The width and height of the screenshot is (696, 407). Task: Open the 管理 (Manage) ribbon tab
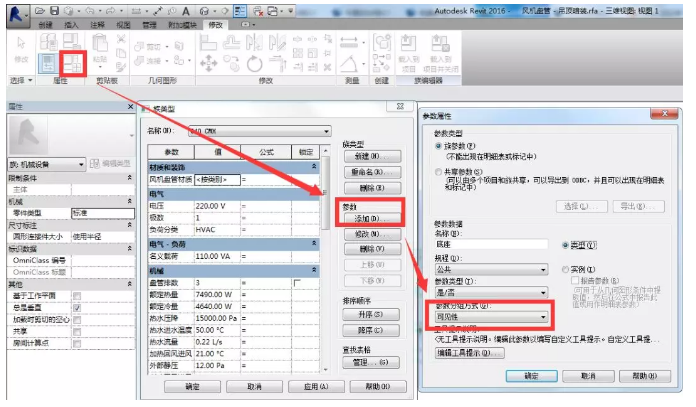(x=149, y=25)
